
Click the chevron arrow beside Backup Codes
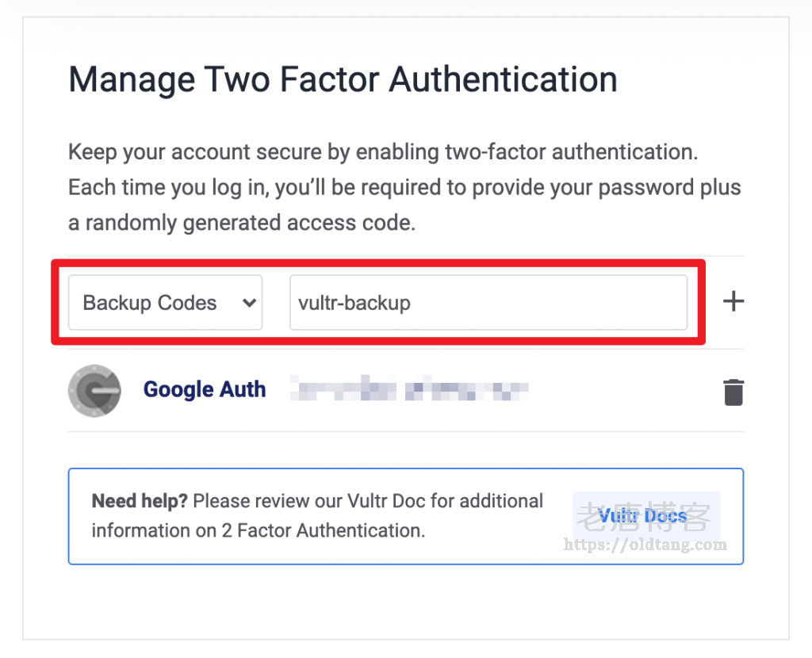pos(249,303)
